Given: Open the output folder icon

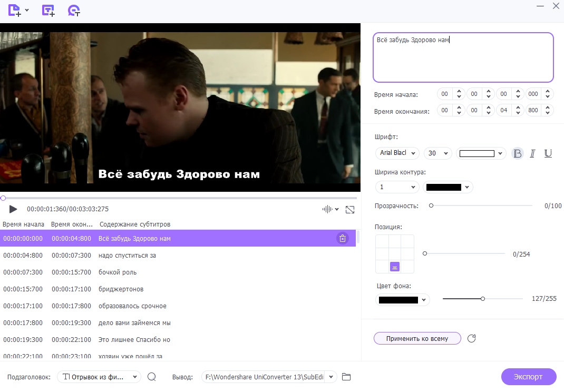Looking at the screenshot, I should [x=346, y=377].
